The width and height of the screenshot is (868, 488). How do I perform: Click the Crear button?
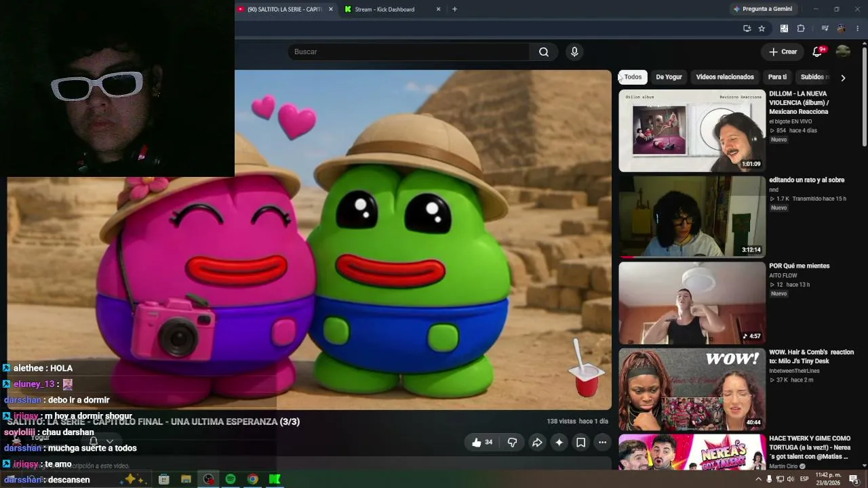(783, 52)
